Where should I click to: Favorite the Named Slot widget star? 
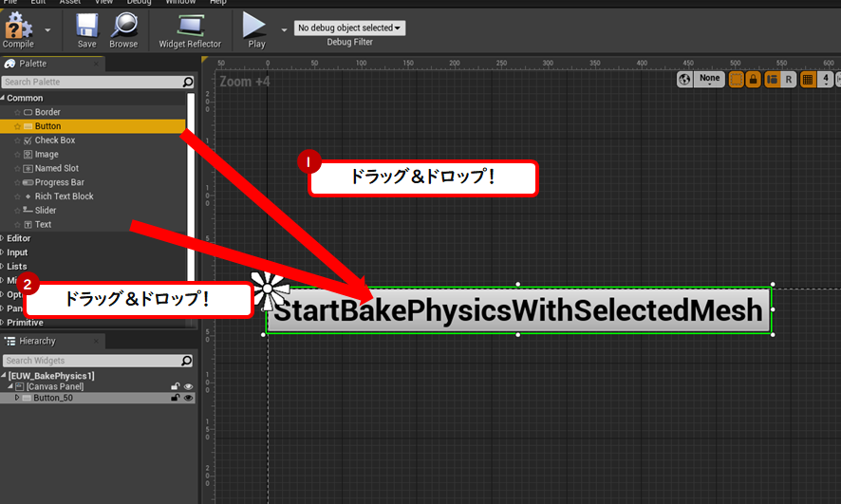coord(17,168)
